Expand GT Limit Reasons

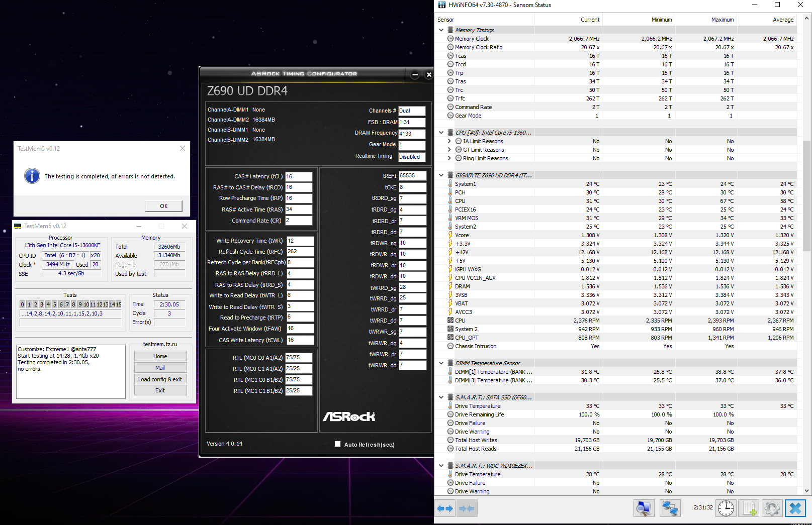tap(449, 150)
